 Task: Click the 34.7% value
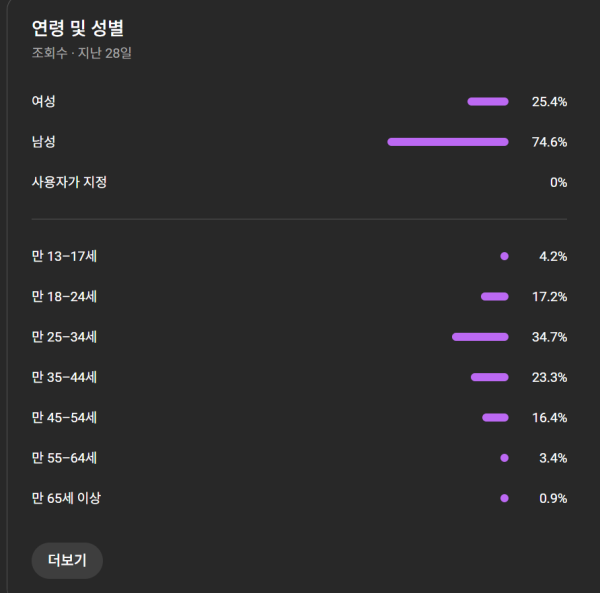(549, 337)
